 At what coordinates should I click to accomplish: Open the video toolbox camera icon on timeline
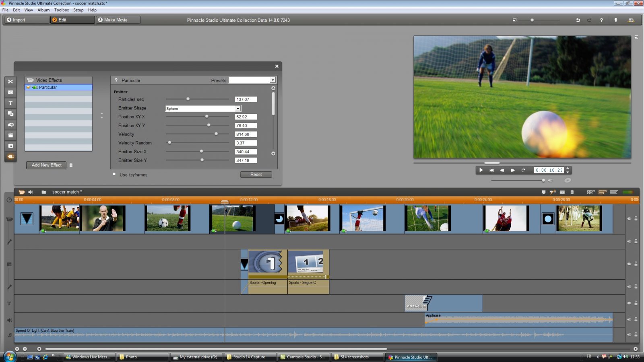pyautogui.click(x=22, y=192)
